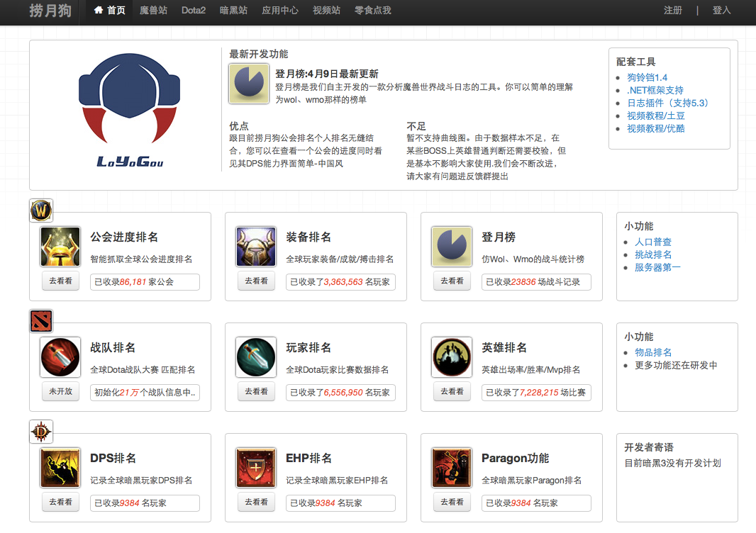This screenshot has height=533, width=756.
Task: Follow the 物品排名 link
Action: click(x=653, y=352)
